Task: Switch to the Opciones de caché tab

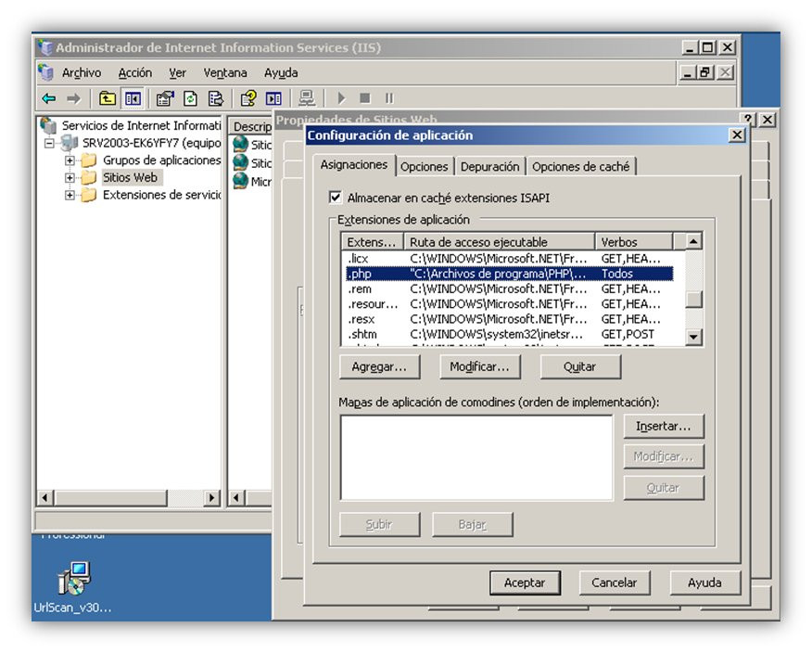Action: click(x=580, y=167)
